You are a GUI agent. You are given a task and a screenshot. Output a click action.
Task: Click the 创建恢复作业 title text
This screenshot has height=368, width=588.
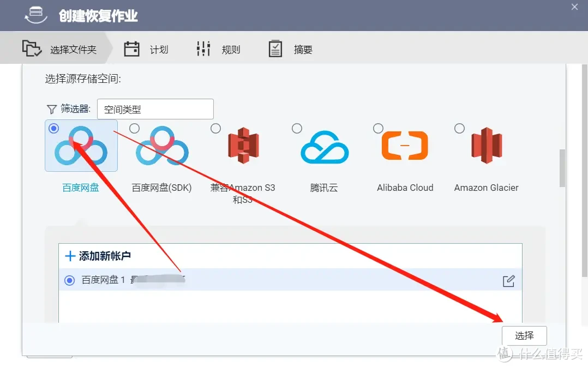[98, 16]
